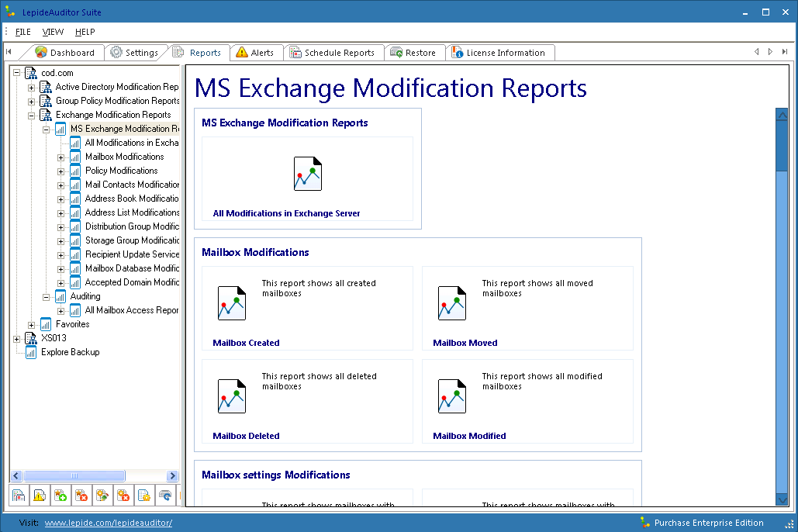Open the VIEW menu
The height and width of the screenshot is (532, 798).
coord(53,32)
